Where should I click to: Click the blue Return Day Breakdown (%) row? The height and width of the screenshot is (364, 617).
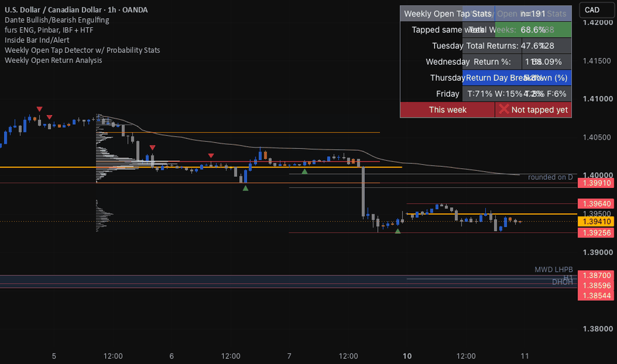tap(516, 77)
